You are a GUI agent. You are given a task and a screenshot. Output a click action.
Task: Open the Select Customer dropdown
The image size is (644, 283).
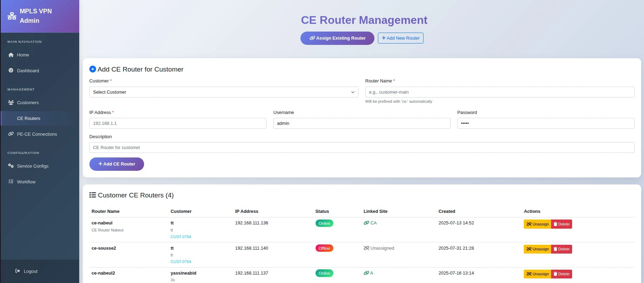[224, 92]
